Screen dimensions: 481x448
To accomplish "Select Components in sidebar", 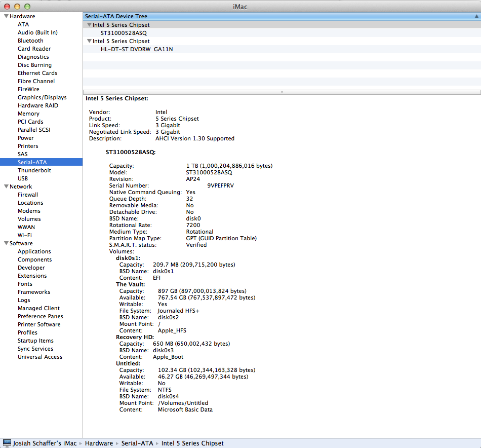I will (34, 260).
